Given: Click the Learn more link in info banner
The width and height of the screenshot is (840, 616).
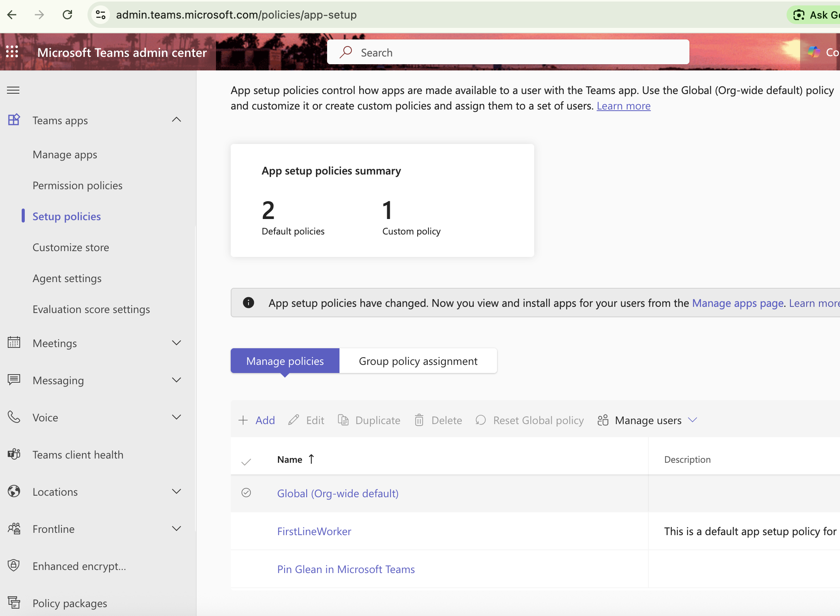Looking at the screenshot, I should [x=814, y=303].
